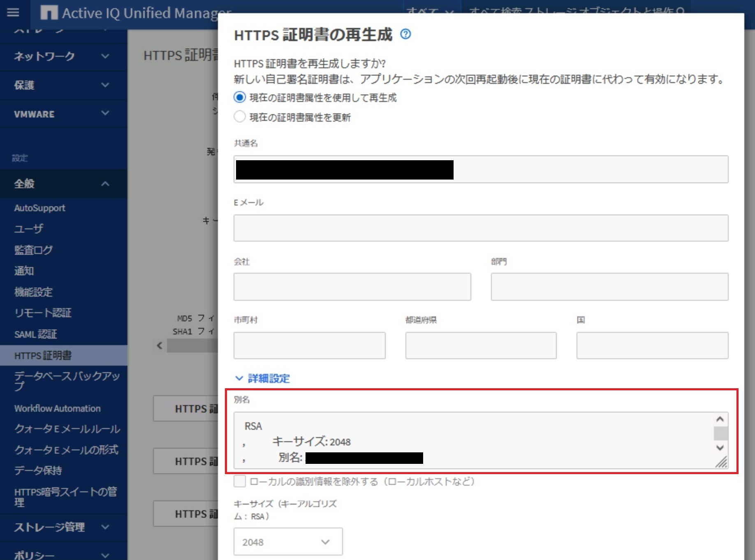Collapse the 全般 sidebar section
Screen dimensions: 755x560
pyautogui.click(x=63, y=184)
